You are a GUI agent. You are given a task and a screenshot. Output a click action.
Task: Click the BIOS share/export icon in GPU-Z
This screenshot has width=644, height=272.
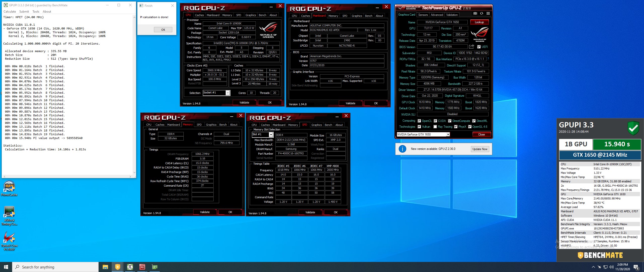coord(471,47)
